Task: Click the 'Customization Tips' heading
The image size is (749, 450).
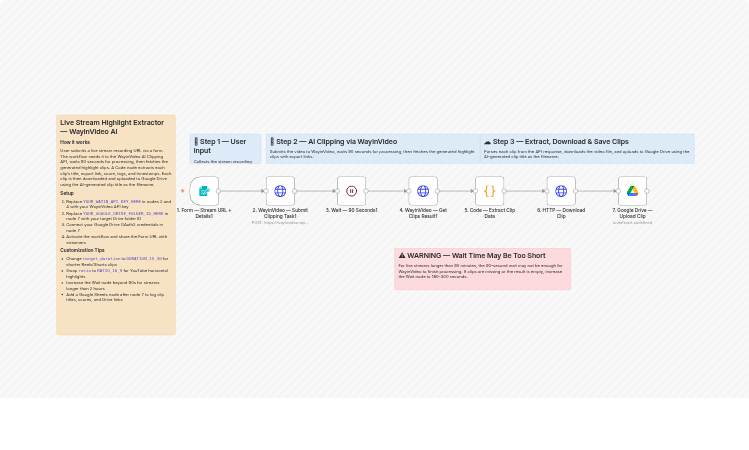Action: pos(82,250)
